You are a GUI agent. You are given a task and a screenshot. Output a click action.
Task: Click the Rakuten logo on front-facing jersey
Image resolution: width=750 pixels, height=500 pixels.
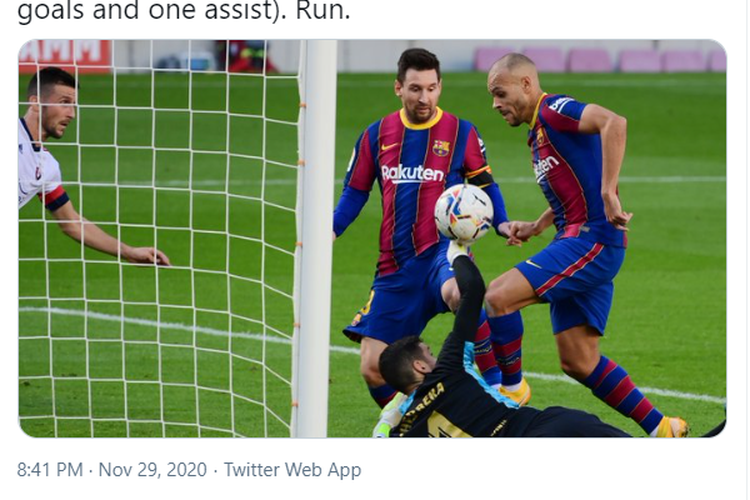tap(412, 173)
